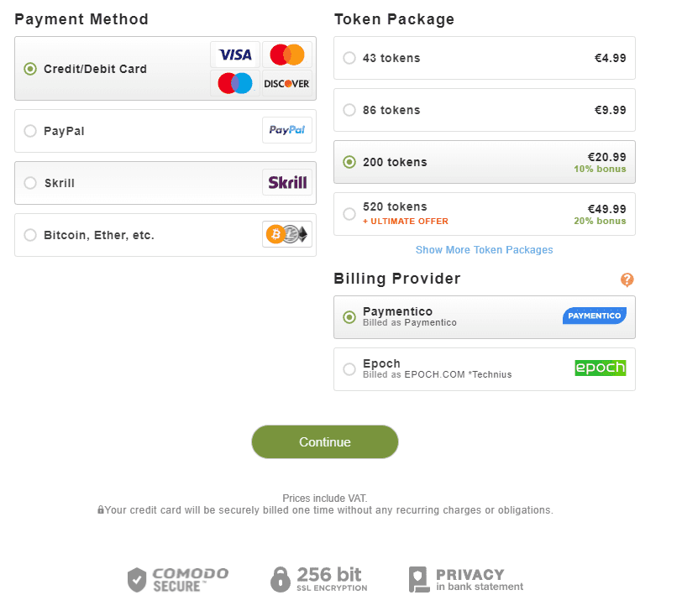Click the Comodo Secure shield badge
The width and height of the screenshot is (682, 616).
click(178, 579)
